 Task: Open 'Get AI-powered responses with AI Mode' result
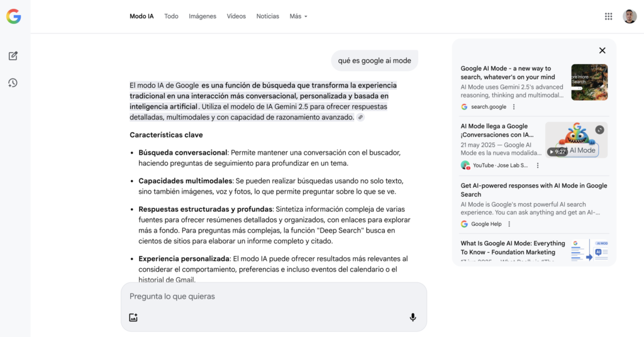(x=533, y=190)
